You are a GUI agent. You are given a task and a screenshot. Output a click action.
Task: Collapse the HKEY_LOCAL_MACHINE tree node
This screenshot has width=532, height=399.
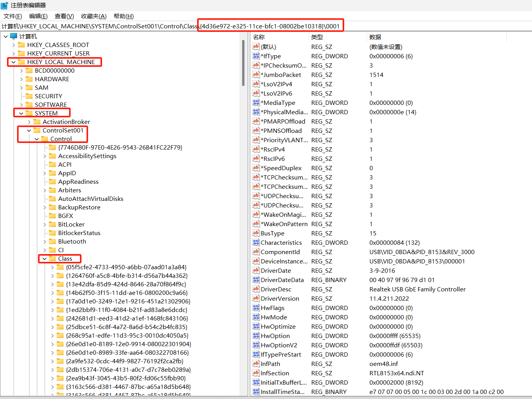click(14, 62)
